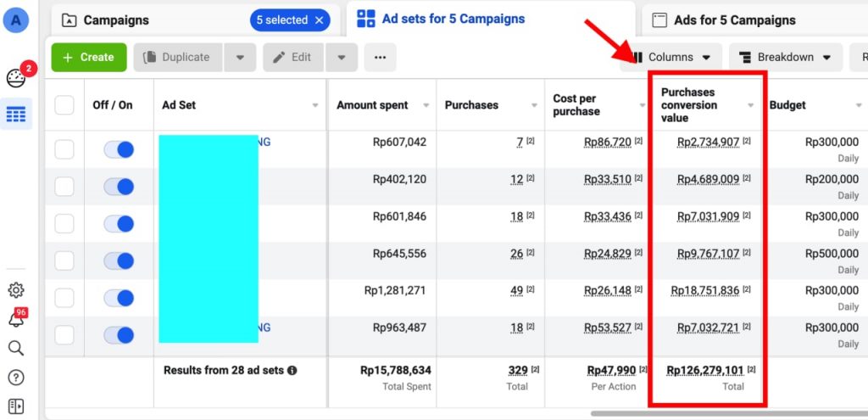Click the campaigns table grid icon
The image size is (868, 420).
click(x=16, y=115)
